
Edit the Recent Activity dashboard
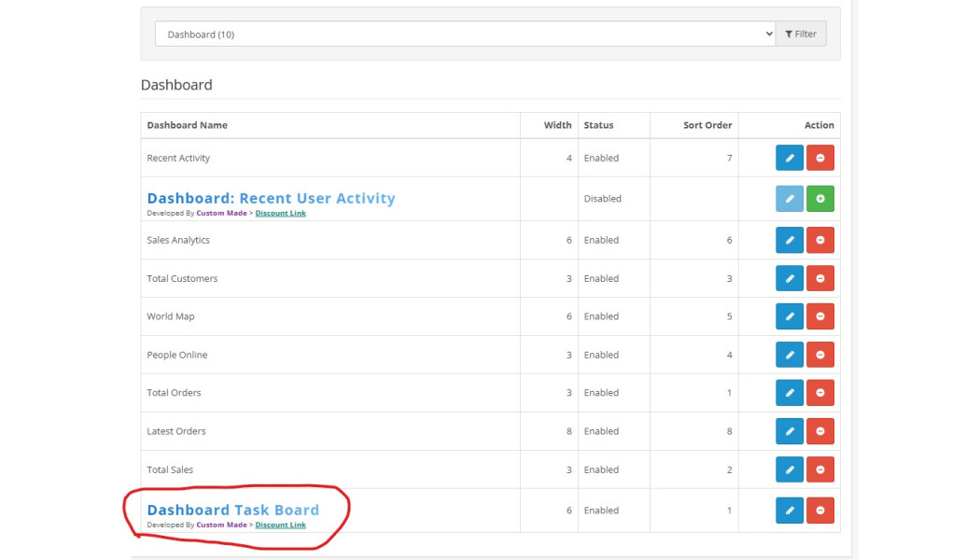[x=790, y=158]
